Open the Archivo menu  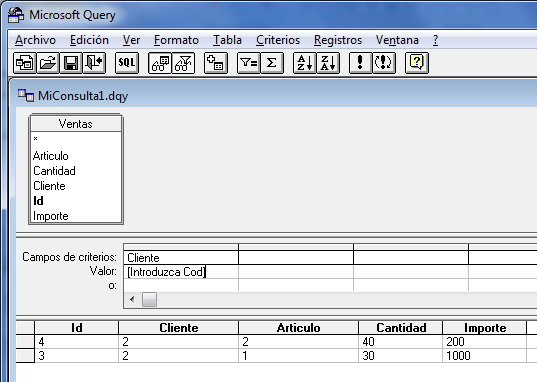(35, 40)
